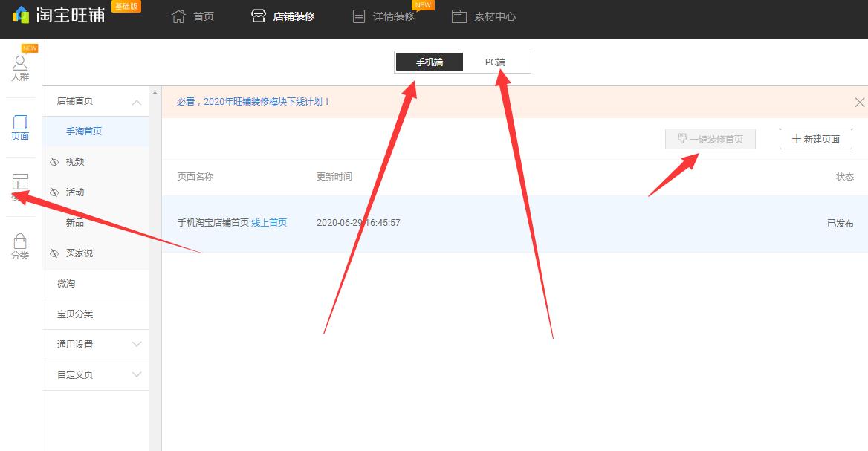Select the 页面 icon in the sidebar

tap(19, 126)
